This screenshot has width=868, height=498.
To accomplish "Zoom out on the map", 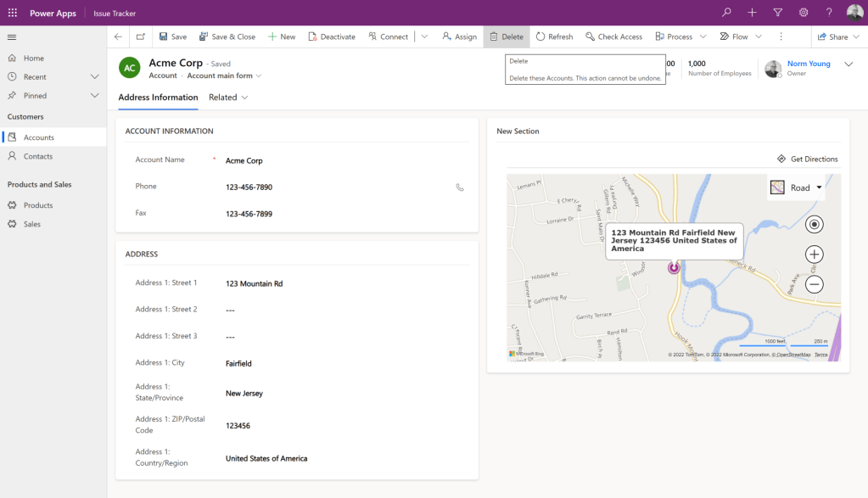I will click(815, 284).
